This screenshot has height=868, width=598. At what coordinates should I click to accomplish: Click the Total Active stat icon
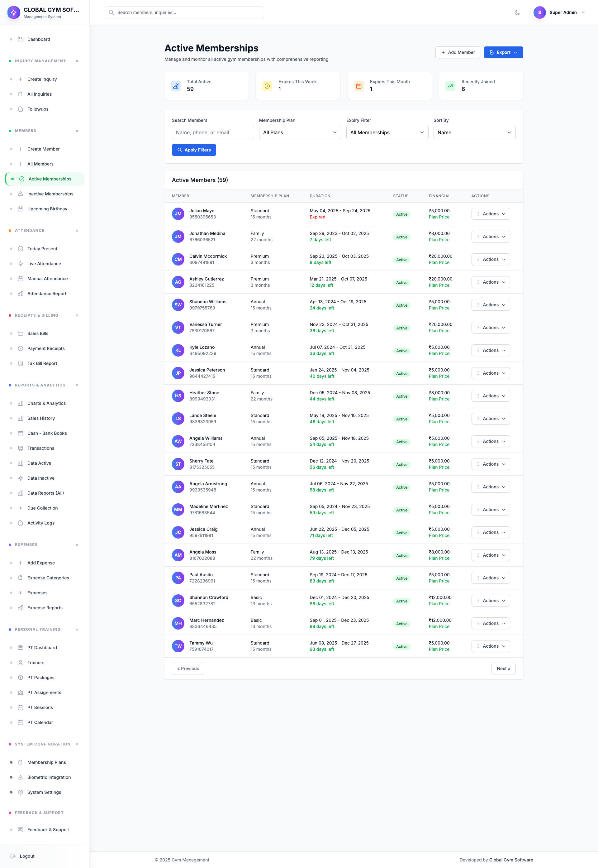pos(176,86)
